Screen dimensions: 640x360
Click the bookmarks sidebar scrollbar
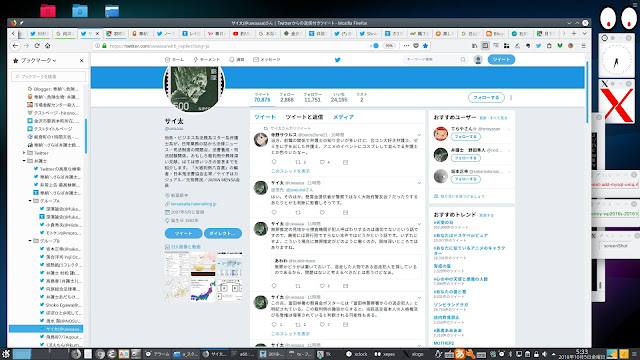pyautogui.click(x=86, y=136)
